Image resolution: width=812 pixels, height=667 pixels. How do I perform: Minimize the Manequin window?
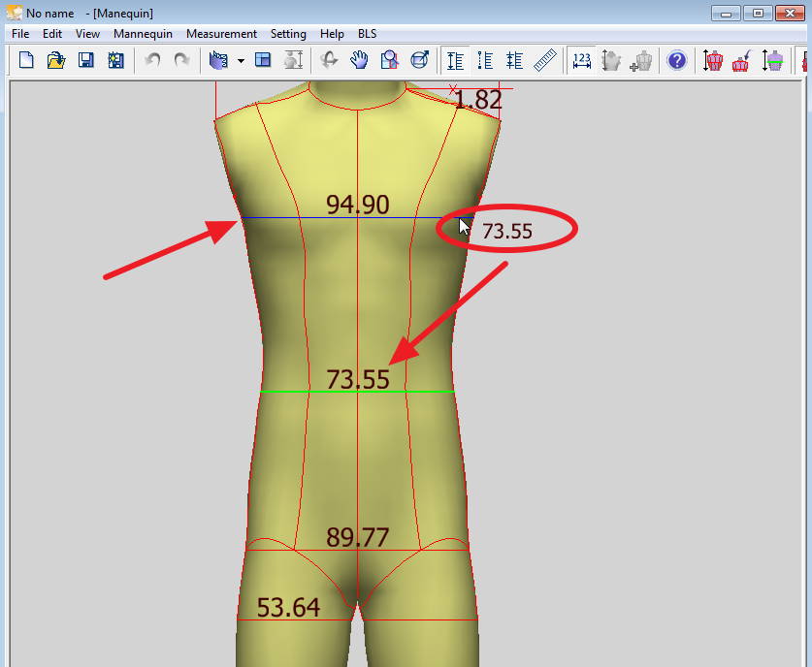[x=726, y=13]
